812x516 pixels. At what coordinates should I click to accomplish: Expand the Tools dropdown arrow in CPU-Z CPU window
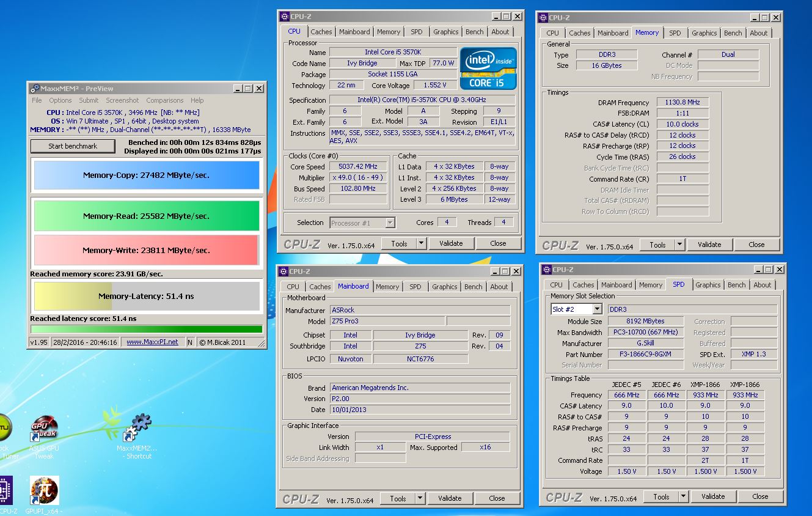421,243
